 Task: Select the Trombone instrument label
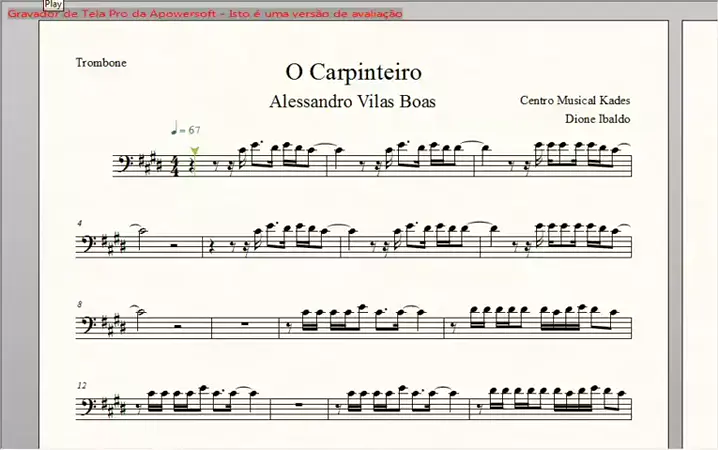(101, 62)
